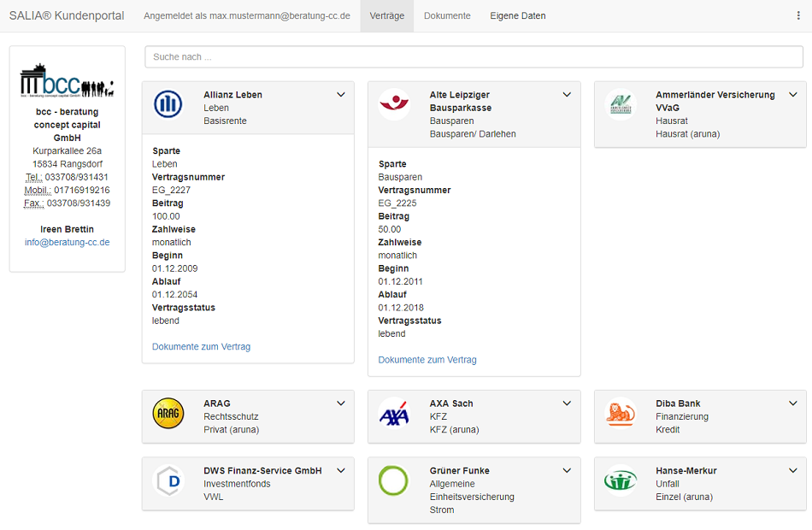
Task: Select the Vertragsnummer value EG_2227
Action: 172,190
